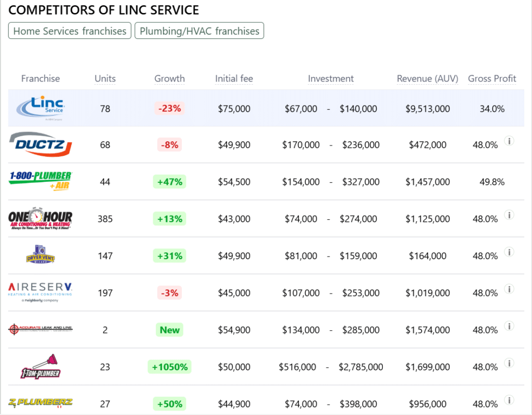Click the +47% growth badge
The image size is (532, 415).
[170, 182]
